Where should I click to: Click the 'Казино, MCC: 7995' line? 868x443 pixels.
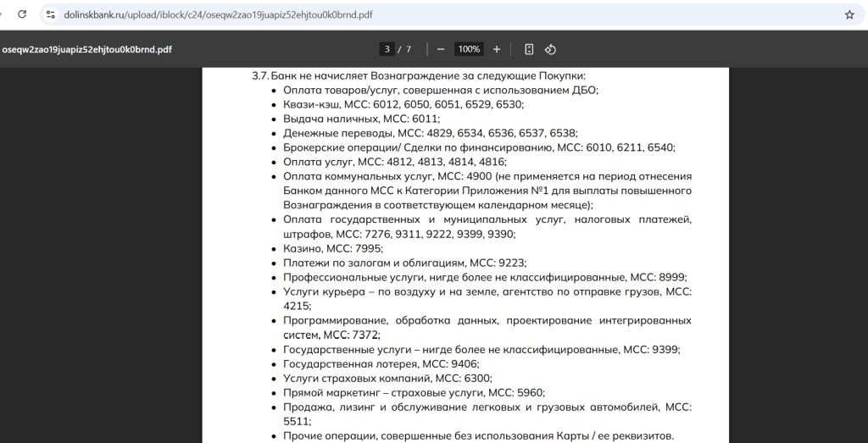pos(333,248)
